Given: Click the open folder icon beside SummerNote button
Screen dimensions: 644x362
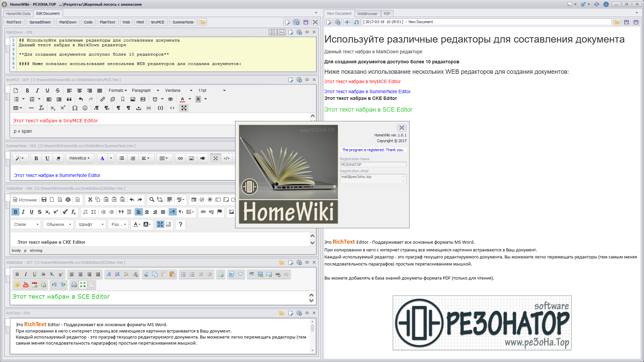Looking at the screenshot, I should 203,22.
